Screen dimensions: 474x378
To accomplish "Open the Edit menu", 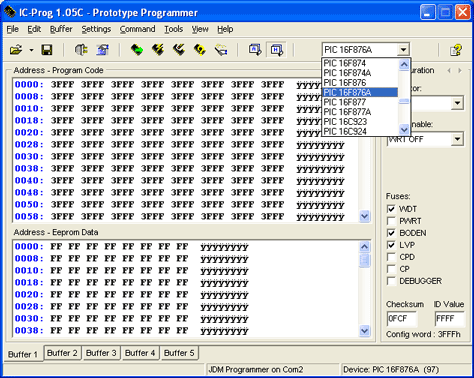I will click(x=34, y=29).
